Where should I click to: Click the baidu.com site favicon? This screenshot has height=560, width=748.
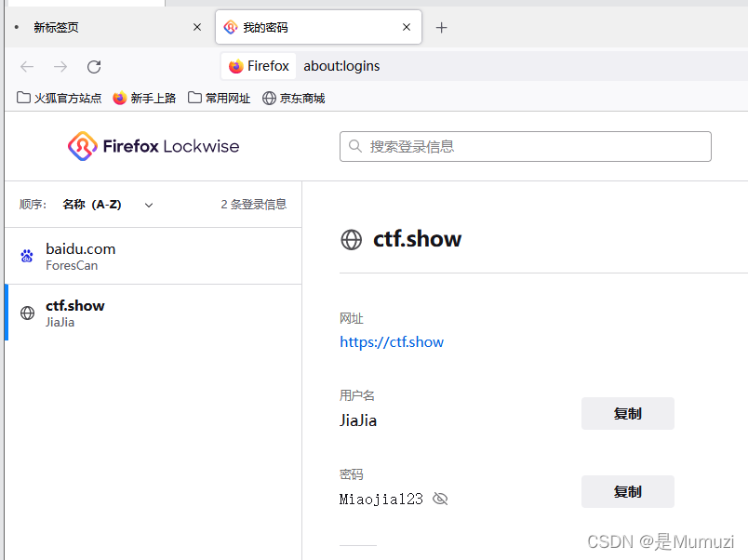[26, 255]
